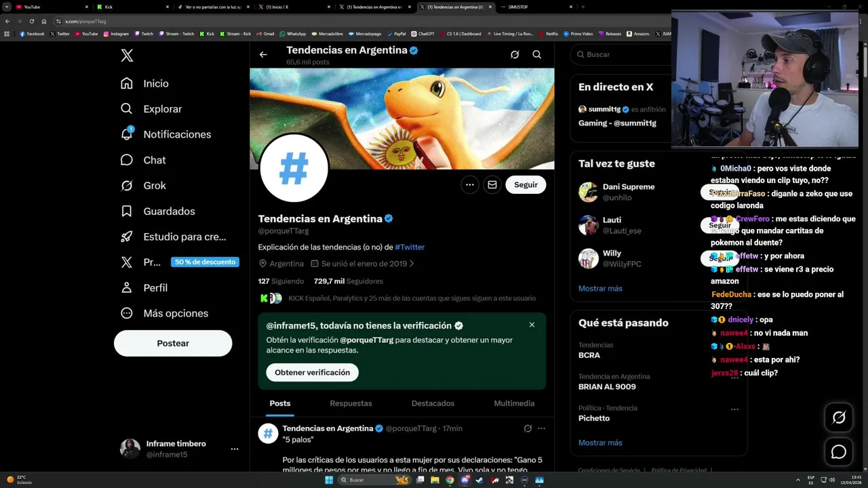This screenshot has width=868, height=488.
Task: Open the browser tab list dropdown arrow
Action: pyautogui.click(x=7, y=7)
